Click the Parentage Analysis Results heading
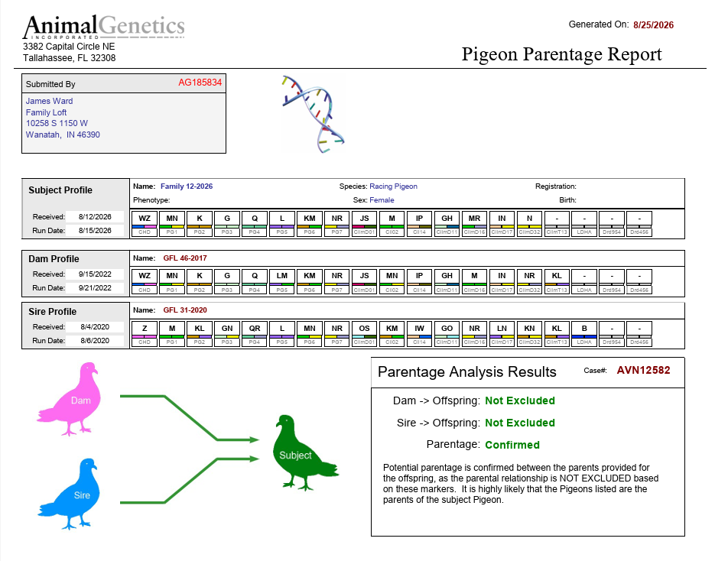Screen dimensions: 728x561 (x=466, y=371)
